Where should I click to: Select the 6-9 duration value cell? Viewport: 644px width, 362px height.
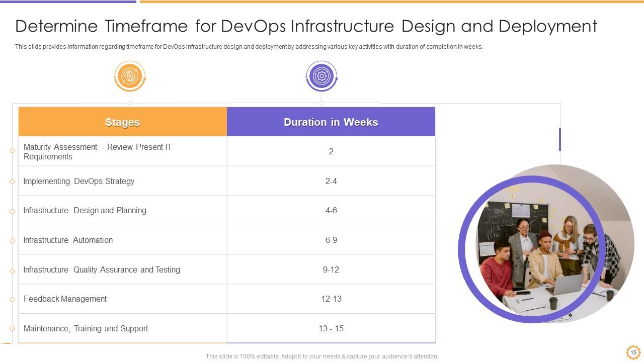331,240
